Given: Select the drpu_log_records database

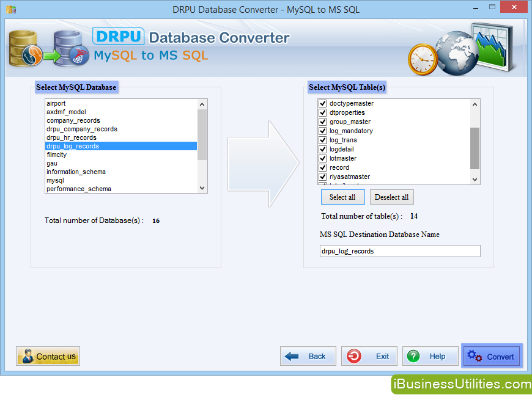Looking at the screenshot, I should 121,146.
